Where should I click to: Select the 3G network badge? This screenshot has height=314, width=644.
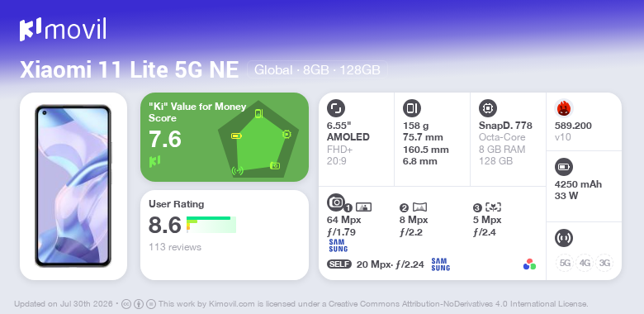pyautogui.click(x=604, y=263)
